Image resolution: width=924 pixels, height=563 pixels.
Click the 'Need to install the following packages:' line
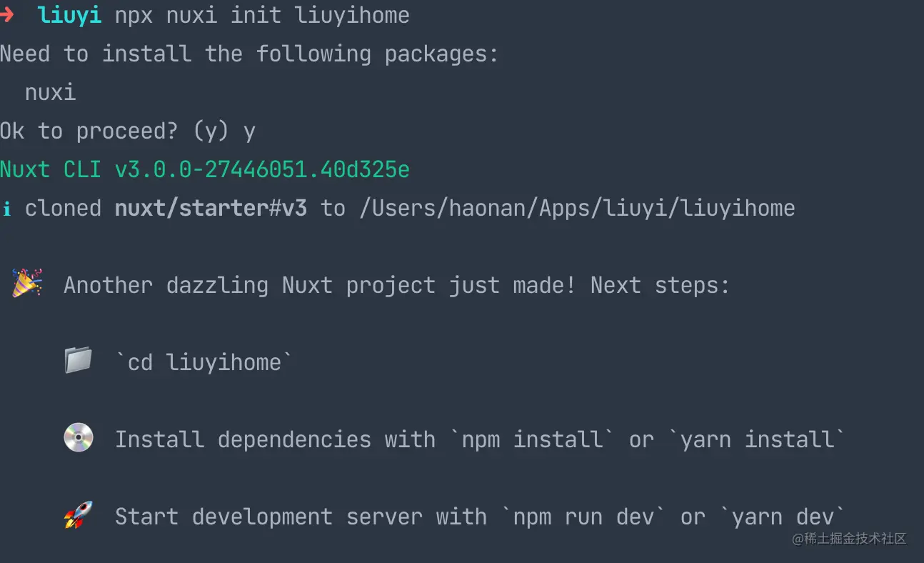pos(249,54)
